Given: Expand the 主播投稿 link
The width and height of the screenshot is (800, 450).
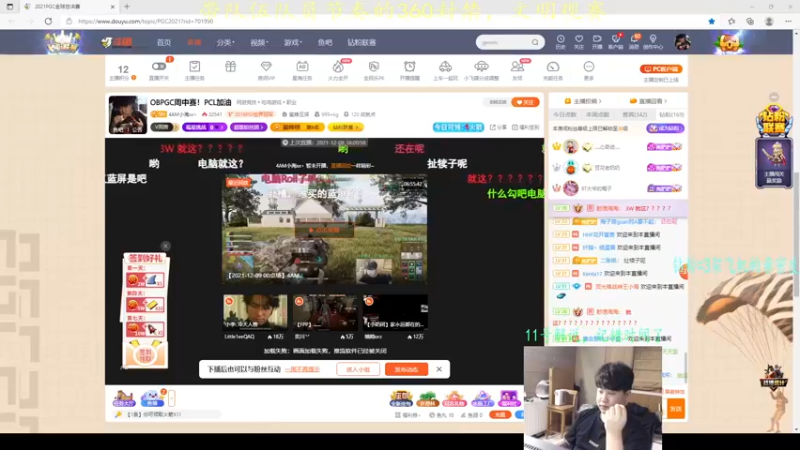Looking at the screenshot, I should (583, 101).
